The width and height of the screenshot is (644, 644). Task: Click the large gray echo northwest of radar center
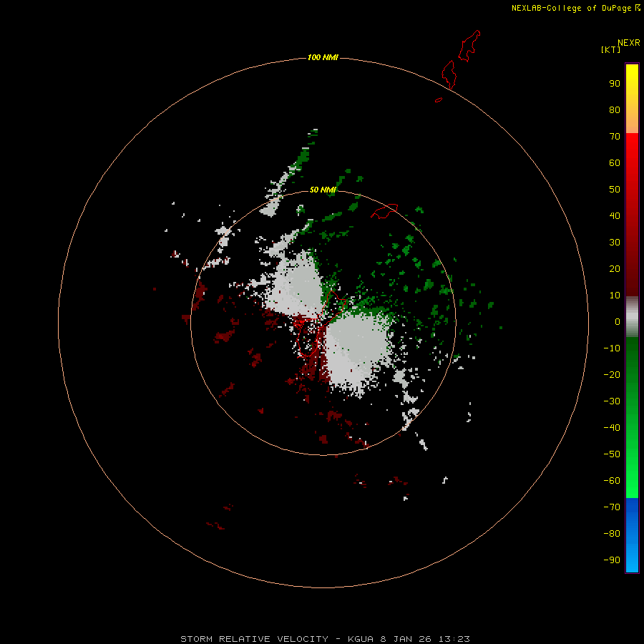(295, 285)
